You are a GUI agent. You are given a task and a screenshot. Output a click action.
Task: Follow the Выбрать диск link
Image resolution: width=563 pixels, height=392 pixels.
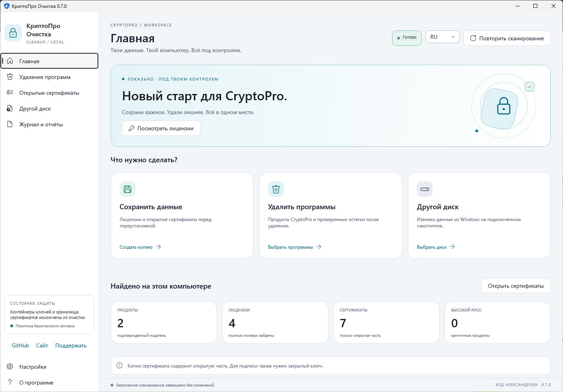tap(436, 247)
